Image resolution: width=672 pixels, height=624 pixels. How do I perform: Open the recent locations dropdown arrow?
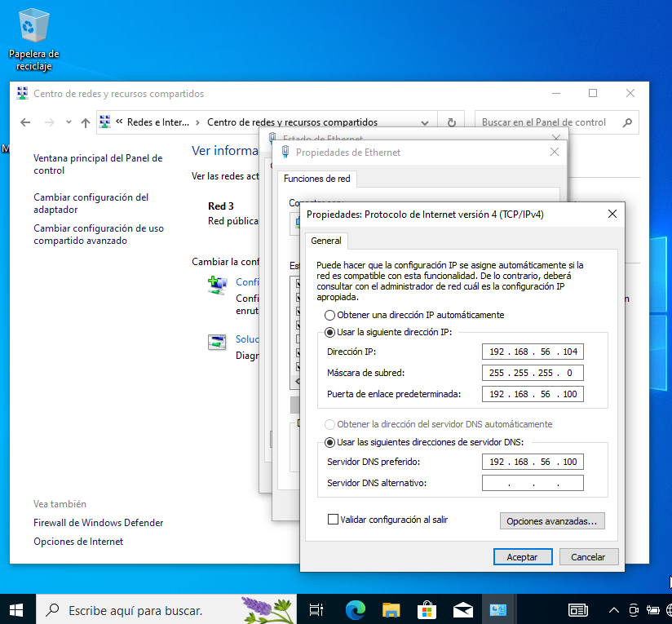69,122
